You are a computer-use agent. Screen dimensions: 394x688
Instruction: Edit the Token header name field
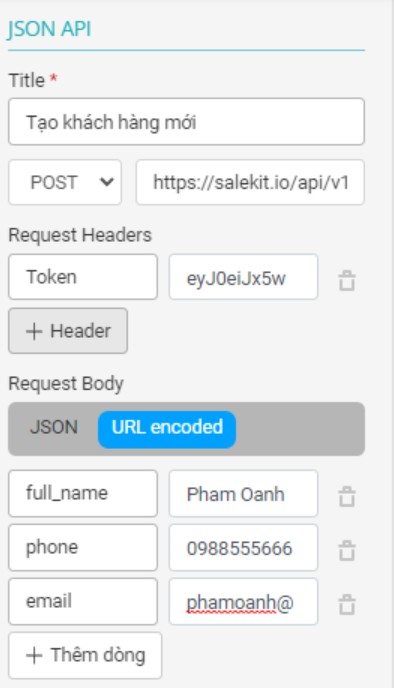83,277
